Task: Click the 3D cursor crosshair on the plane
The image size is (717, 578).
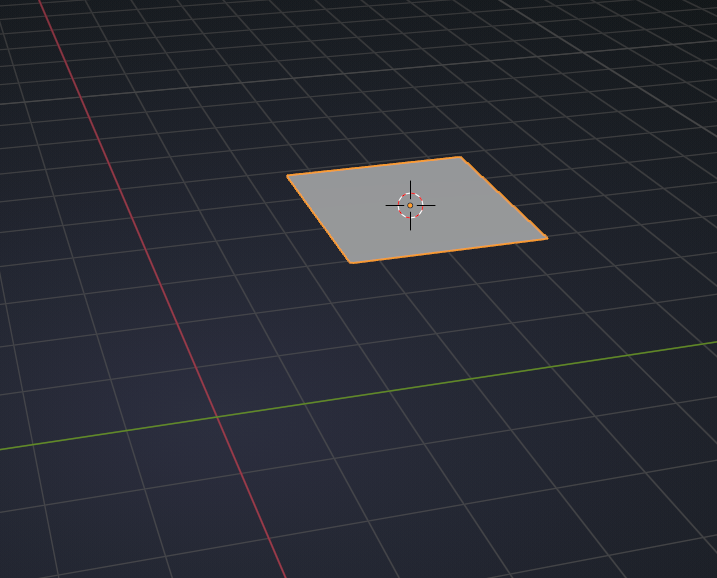Action: point(410,205)
